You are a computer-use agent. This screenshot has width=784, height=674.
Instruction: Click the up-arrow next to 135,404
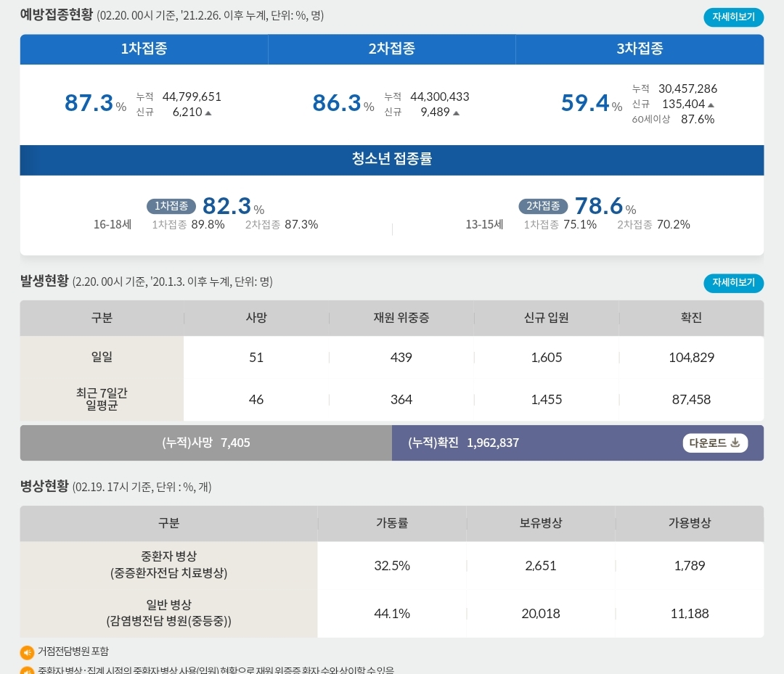tap(711, 105)
